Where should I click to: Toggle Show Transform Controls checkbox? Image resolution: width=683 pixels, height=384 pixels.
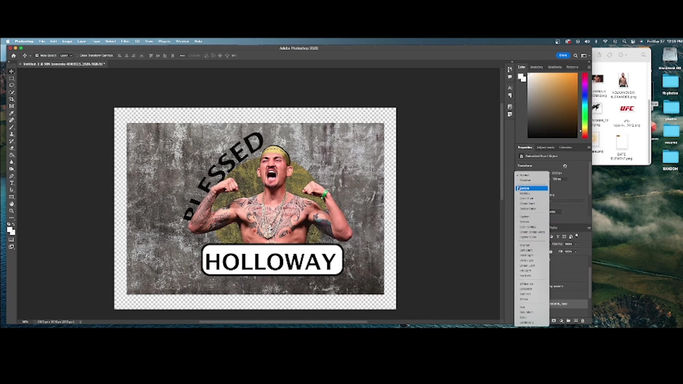[78, 56]
